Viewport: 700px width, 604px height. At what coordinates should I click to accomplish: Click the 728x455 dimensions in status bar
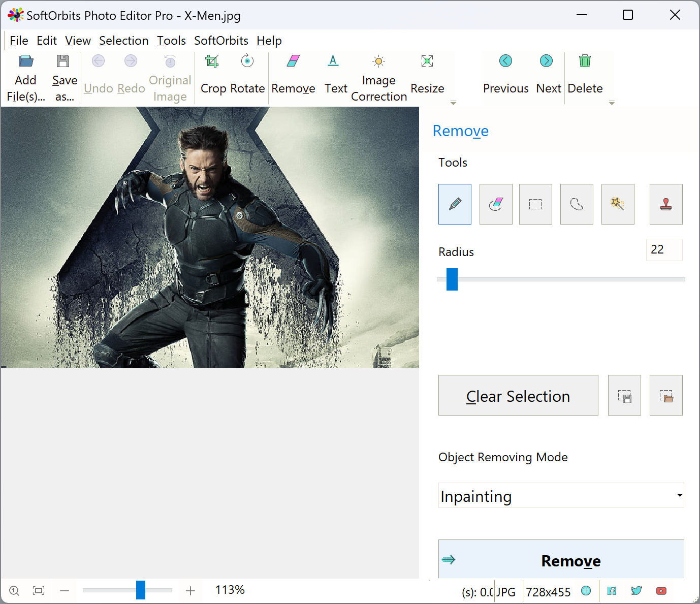[548, 592]
